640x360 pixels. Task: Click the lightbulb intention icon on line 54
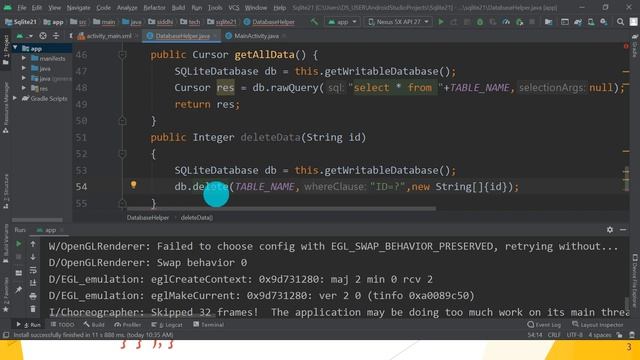(x=133, y=184)
